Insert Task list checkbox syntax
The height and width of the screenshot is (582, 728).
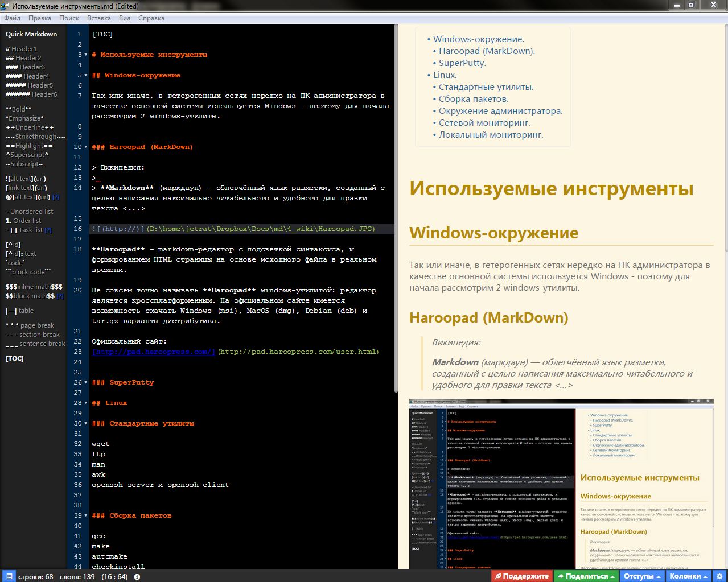(x=26, y=230)
